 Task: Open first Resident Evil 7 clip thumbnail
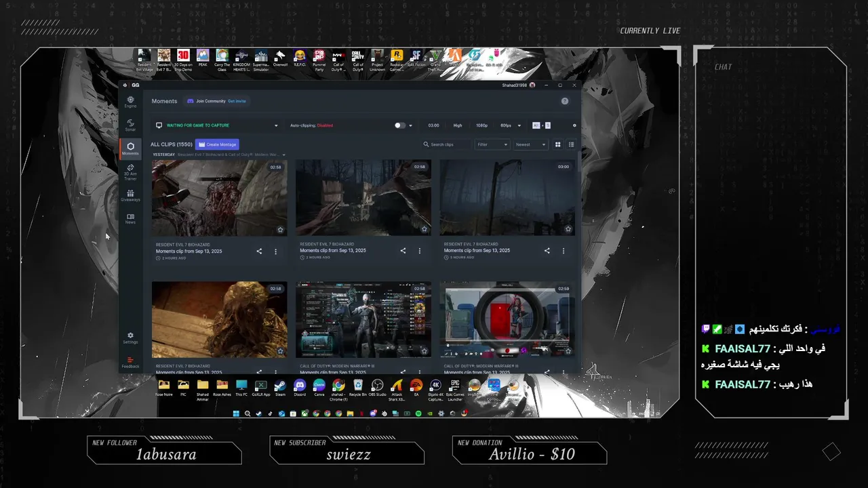(219, 198)
